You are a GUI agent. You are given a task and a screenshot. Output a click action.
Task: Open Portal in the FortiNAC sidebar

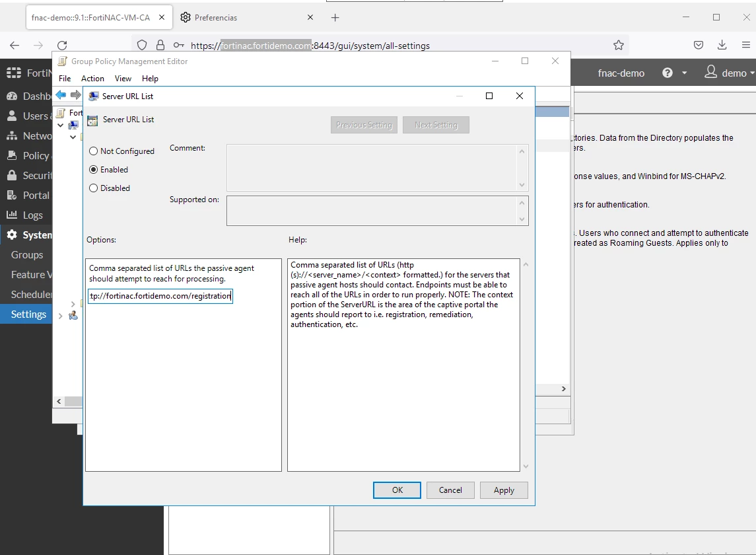tap(28, 195)
